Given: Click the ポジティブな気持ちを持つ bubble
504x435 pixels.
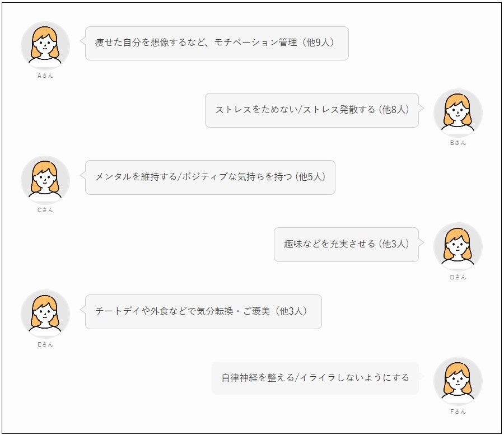Looking at the screenshot, I should pyautogui.click(x=210, y=177).
